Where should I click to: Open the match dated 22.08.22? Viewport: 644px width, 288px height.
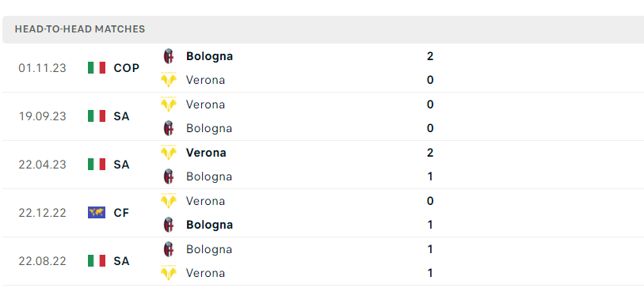[322, 261]
